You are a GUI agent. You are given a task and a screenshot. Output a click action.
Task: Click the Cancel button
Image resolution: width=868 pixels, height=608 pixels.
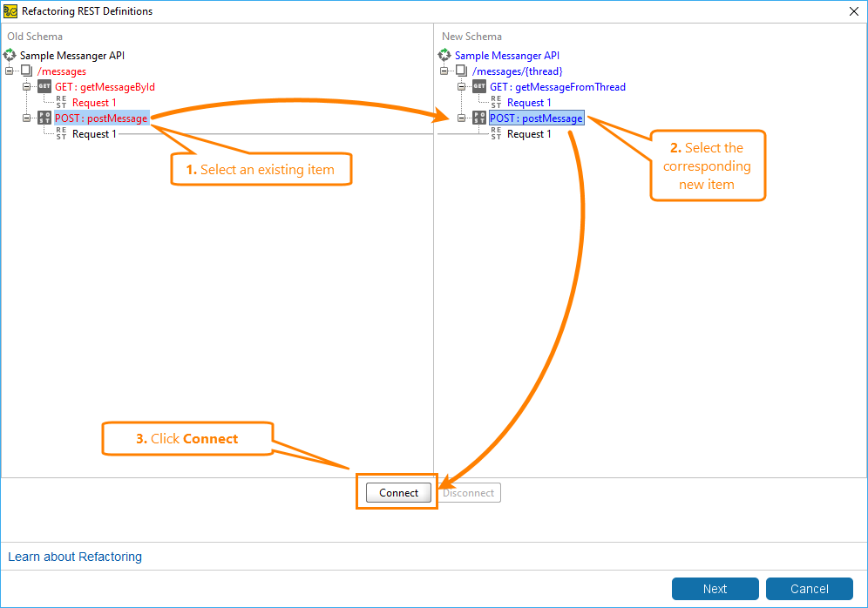click(809, 589)
